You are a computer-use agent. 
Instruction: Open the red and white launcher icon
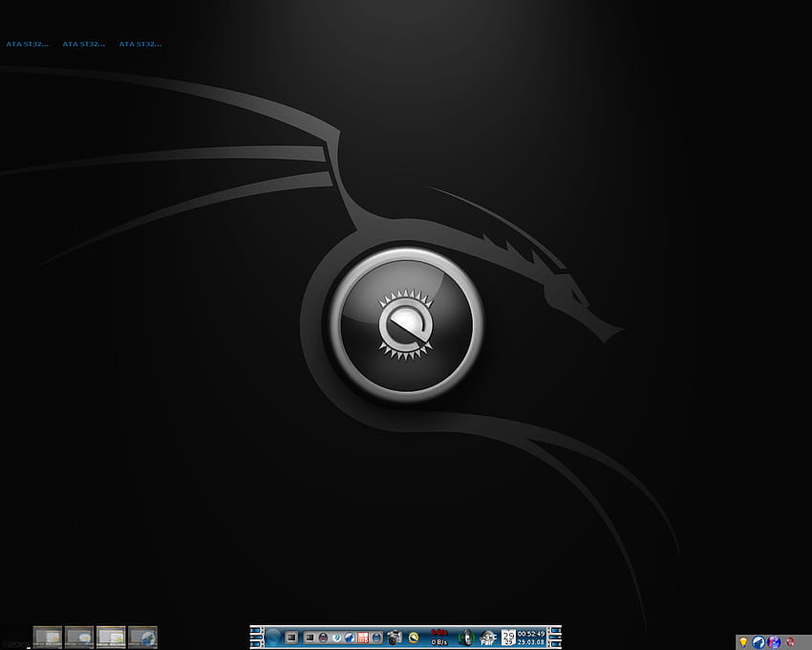tap(363, 638)
